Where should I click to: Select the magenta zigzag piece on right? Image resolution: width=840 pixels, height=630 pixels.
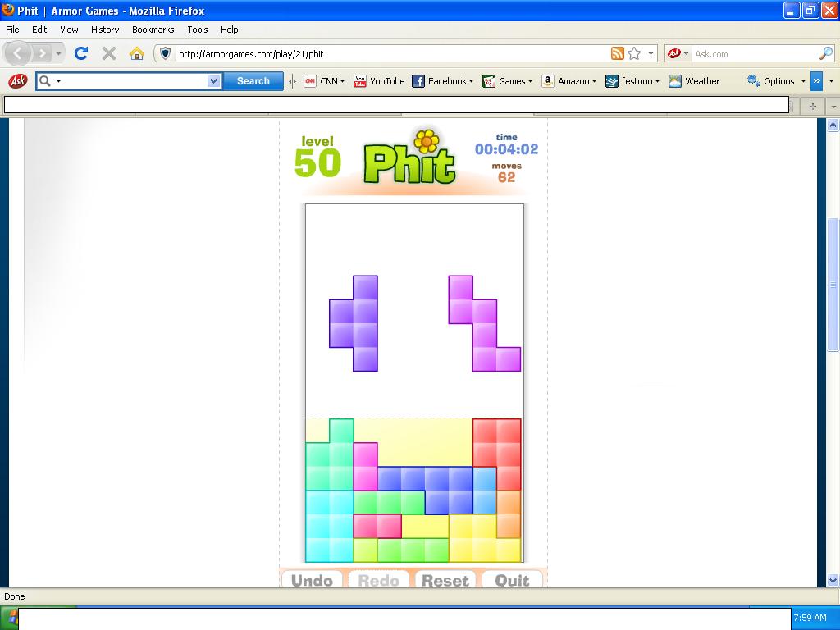click(x=484, y=323)
